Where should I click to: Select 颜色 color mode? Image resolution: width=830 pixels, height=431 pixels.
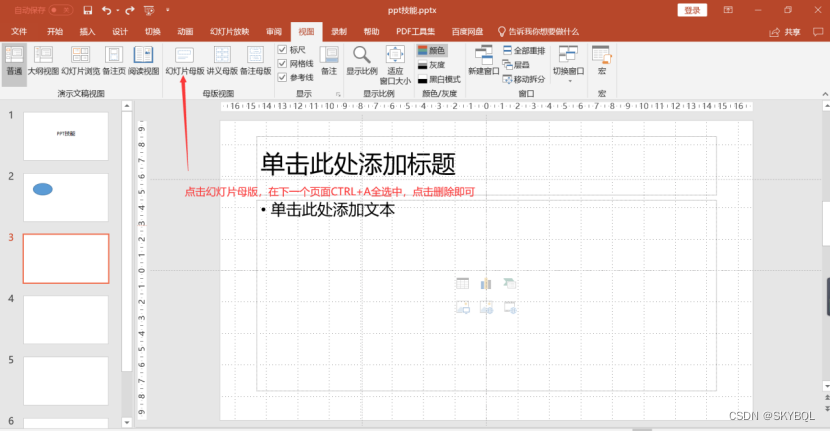tap(432, 50)
